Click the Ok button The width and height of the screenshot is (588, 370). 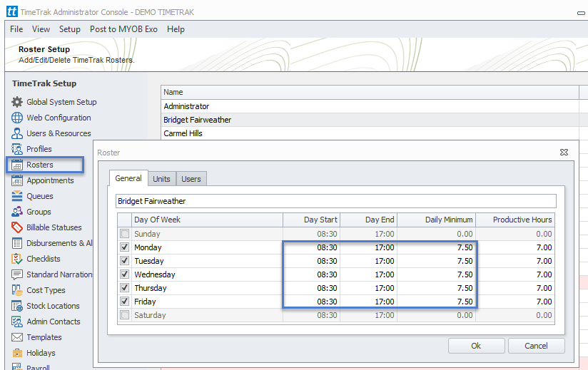(x=476, y=346)
